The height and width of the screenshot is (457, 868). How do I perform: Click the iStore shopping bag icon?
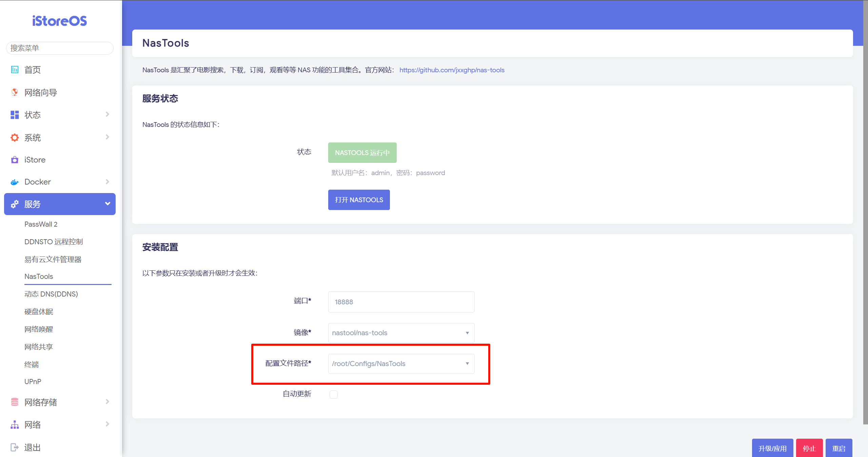coord(15,160)
